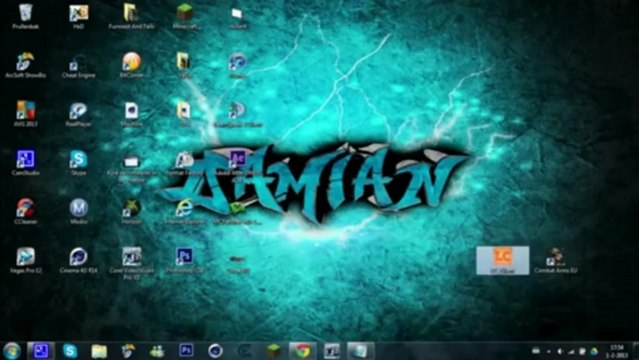This screenshot has width=639, height=360.
Task: Open the AVG 2013 desktop shortcut
Action: pyautogui.click(x=25, y=113)
